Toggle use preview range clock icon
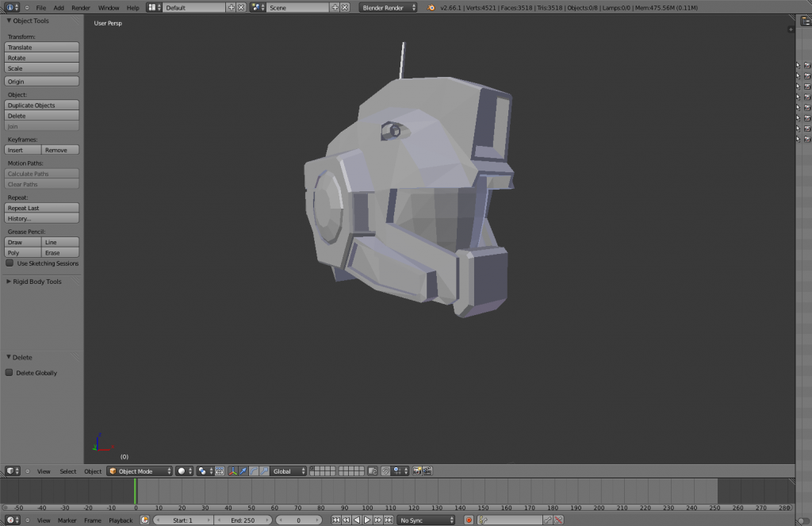This screenshot has height=526, width=812. (145, 520)
